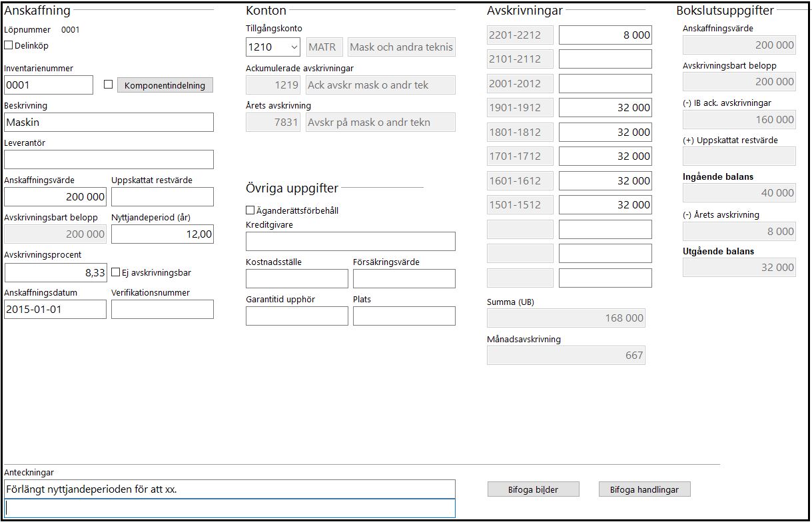Click the amount field for 1601-1612
The height and width of the screenshot is (524, 812).
606,181
